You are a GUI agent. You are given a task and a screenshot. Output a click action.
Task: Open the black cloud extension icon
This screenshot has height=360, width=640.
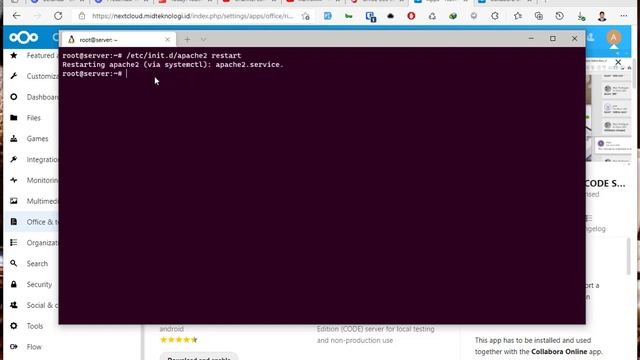[x=390, y=16]
